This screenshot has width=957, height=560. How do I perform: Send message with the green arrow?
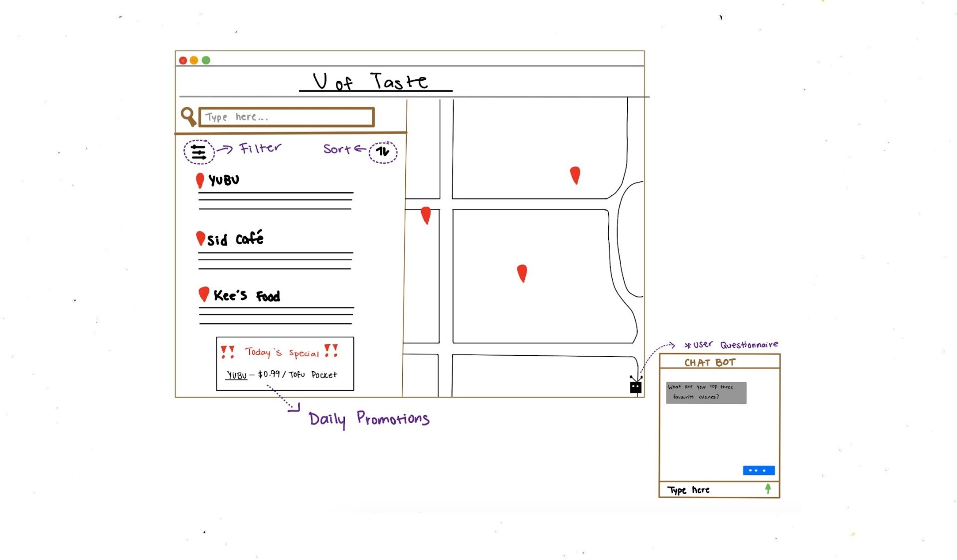(768, 489)
